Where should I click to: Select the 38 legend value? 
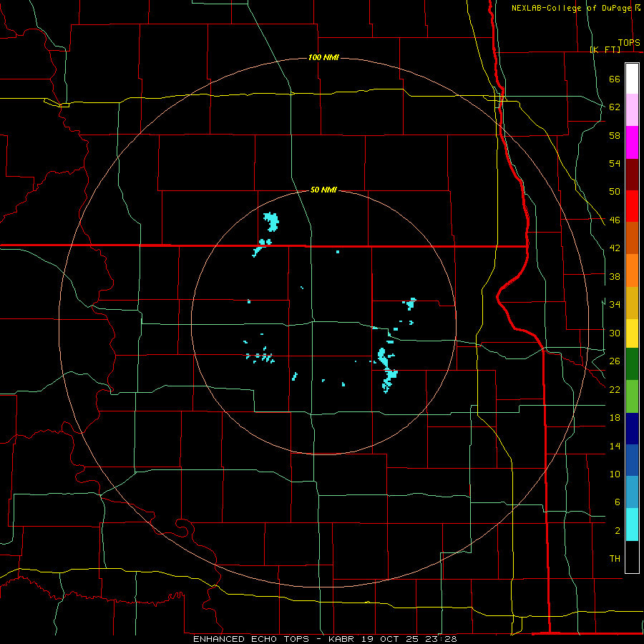615,277
